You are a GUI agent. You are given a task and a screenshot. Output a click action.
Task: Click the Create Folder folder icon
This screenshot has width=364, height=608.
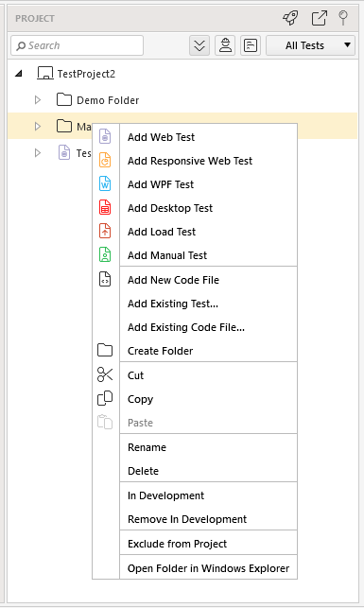point(105,350)
